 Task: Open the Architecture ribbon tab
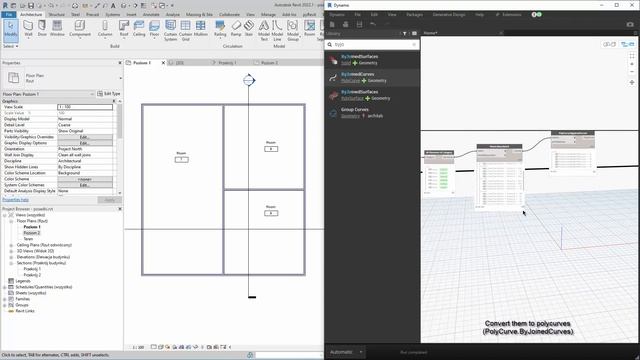point(31,14)
